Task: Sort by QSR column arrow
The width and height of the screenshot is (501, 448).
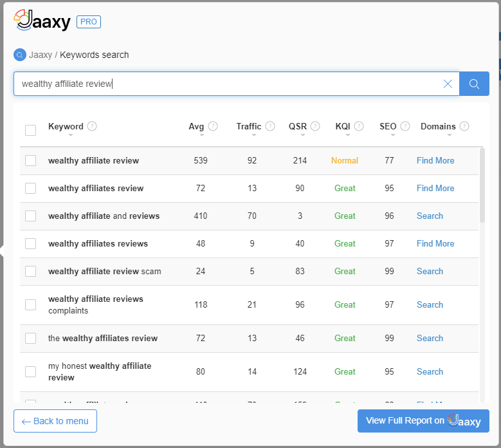Action: point(303,135)
